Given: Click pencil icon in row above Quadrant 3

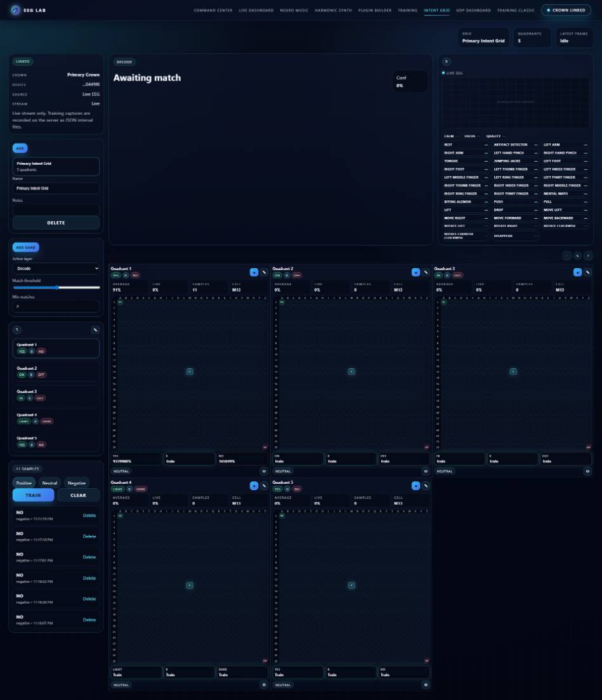Looking at the screenshot, I should coord(577,256).
